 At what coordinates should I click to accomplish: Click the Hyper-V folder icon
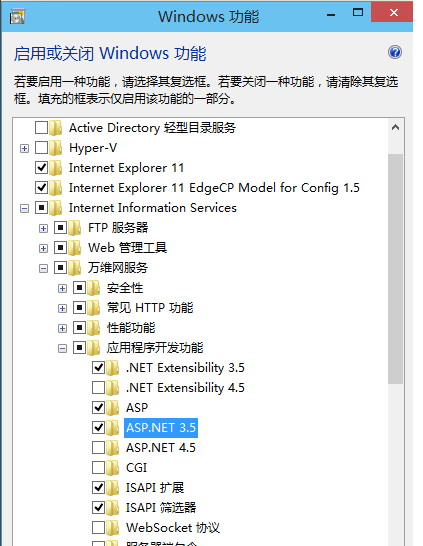(x=56, y=148)
